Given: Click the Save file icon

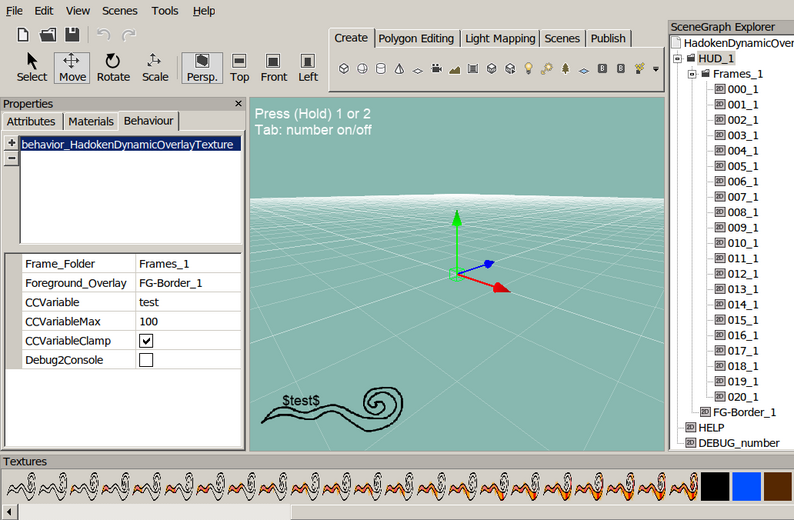Looking at the screenshot, I should [72, 34].
